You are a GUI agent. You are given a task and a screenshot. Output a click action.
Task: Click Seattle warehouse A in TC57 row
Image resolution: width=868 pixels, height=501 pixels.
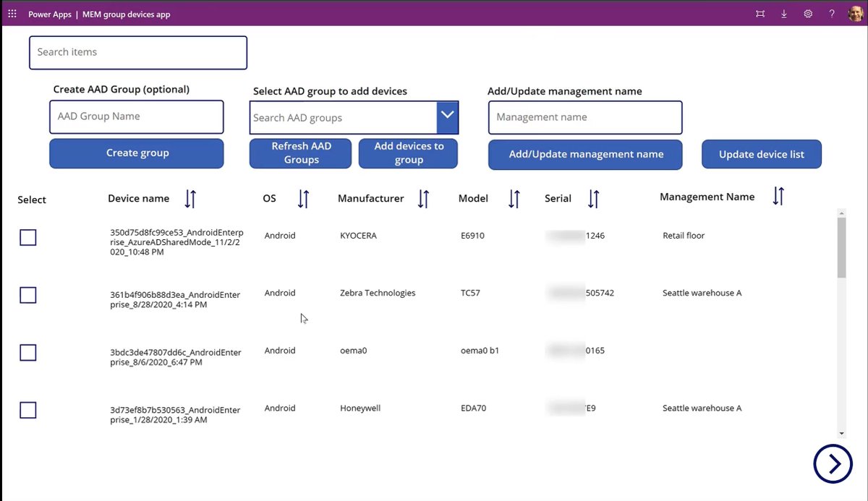click(702, 293)
